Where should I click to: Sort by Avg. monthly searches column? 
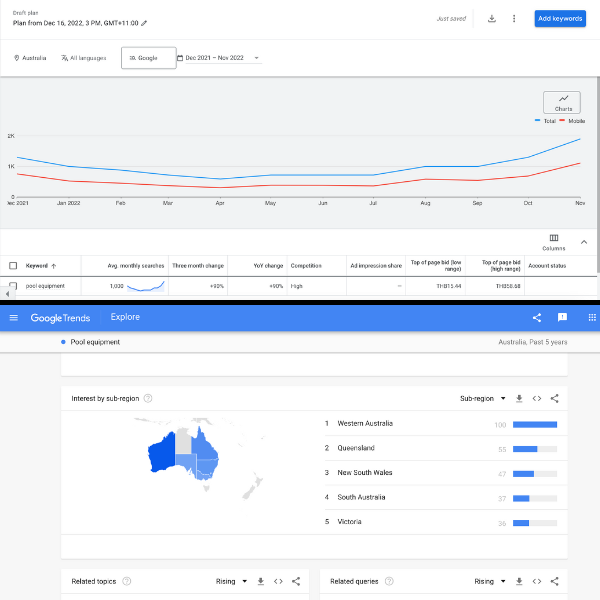136,266
